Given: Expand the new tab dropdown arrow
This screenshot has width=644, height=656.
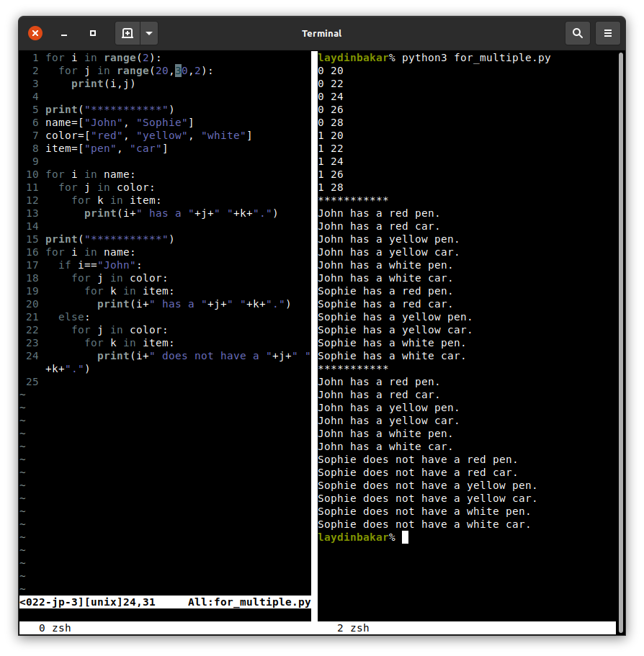Looking at the screenshot, I should point(148,33).
